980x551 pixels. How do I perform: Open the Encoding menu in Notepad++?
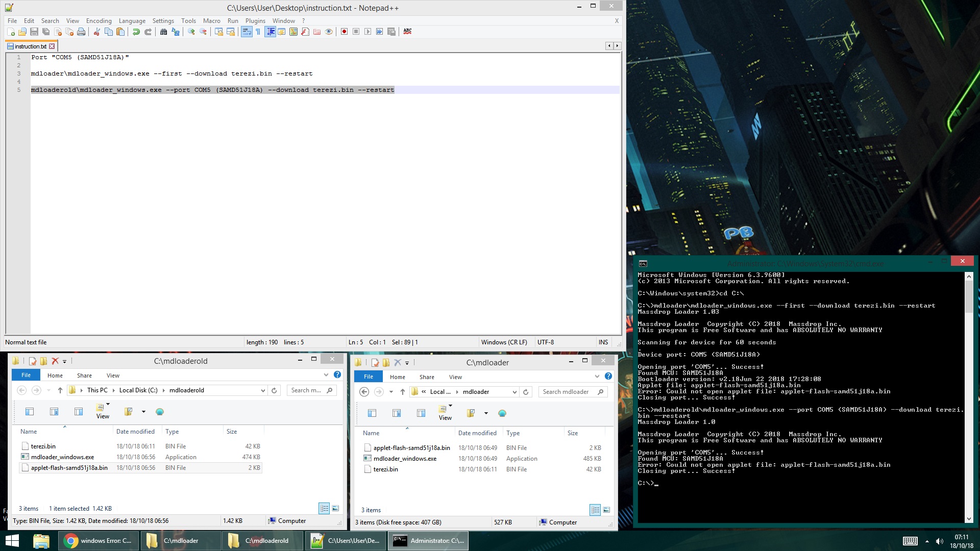99,21
